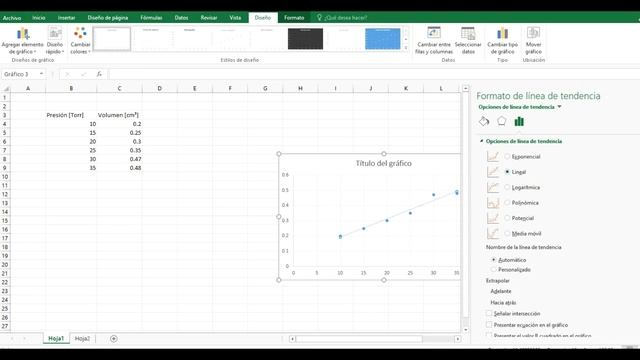Enable Señalar intersección checkbox
This screenshot has height=360, width=640.
(489, 313)
